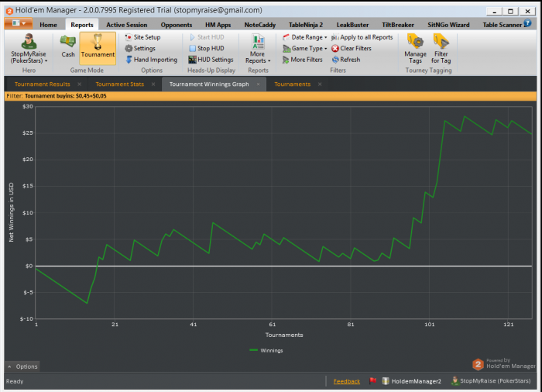
Task: Close the Tournament Results tab
Action: tap(80, 84)
